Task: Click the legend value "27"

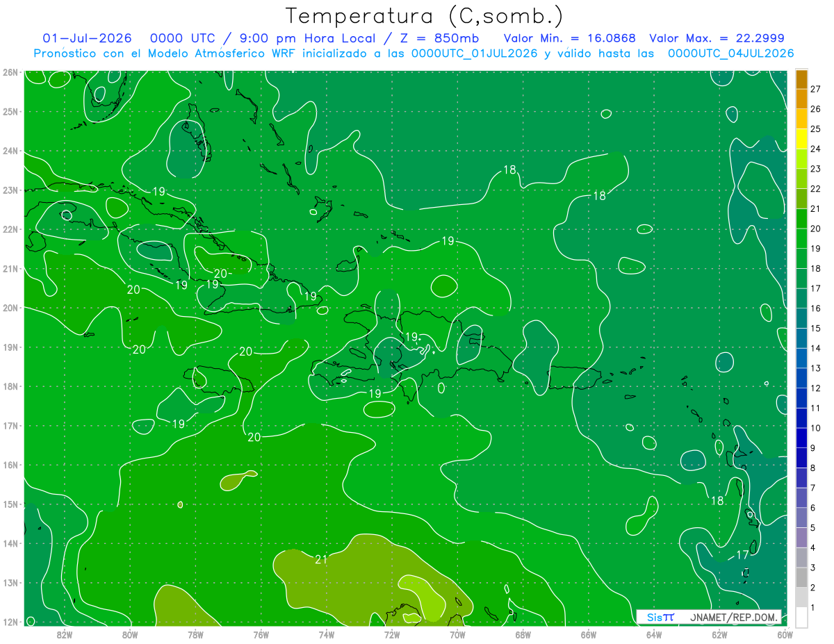Action: (x=816, y=89)
